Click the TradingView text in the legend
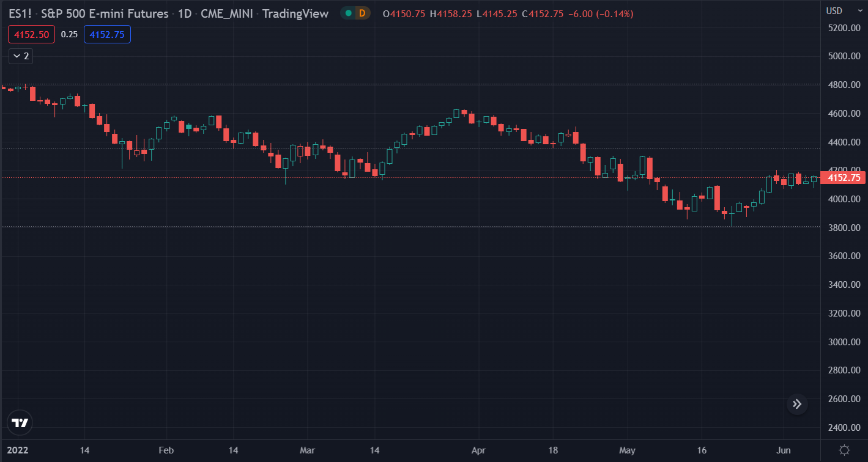The width and height of the screenshot is (868, 462). point(295,13)
